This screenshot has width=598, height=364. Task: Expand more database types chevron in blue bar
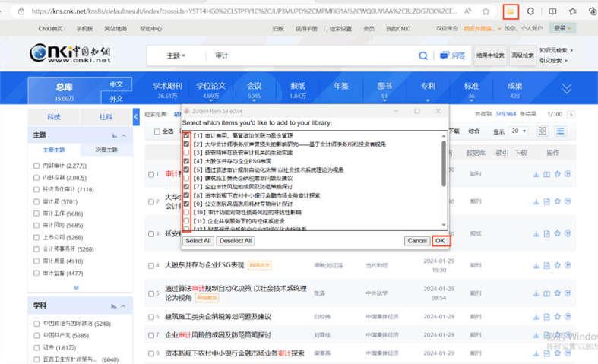tap(567, 88)
